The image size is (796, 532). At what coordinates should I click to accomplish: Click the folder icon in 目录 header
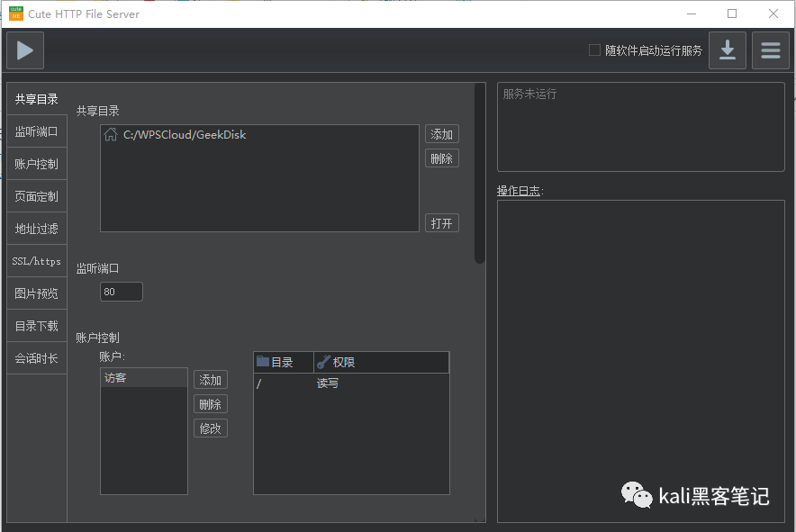(262, 362)
